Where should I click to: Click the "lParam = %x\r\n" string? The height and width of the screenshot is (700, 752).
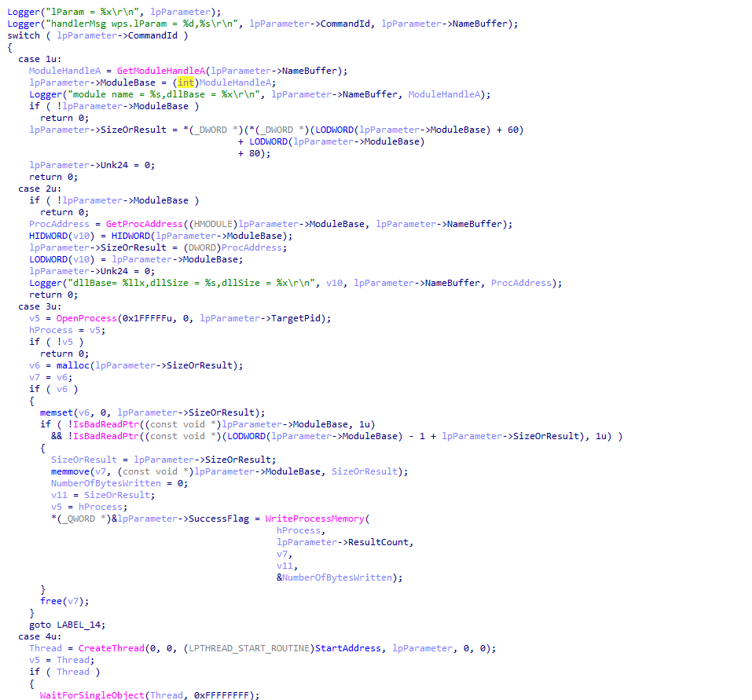92,12
